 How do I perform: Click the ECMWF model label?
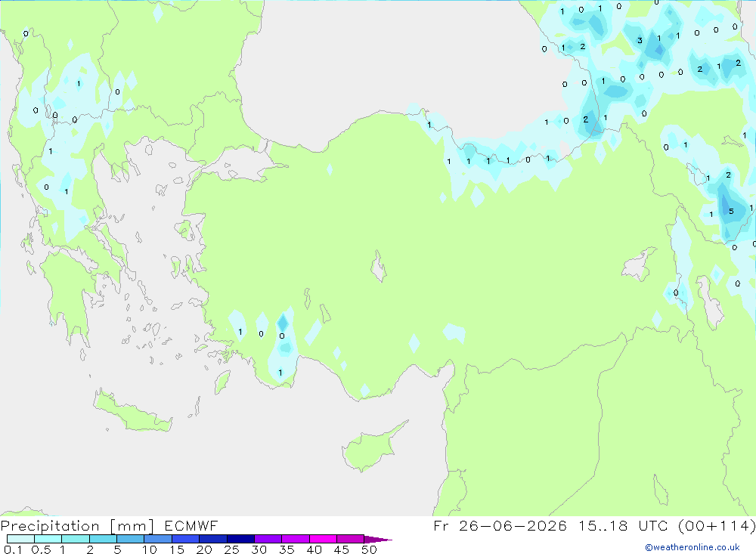(x=191, y=526)
